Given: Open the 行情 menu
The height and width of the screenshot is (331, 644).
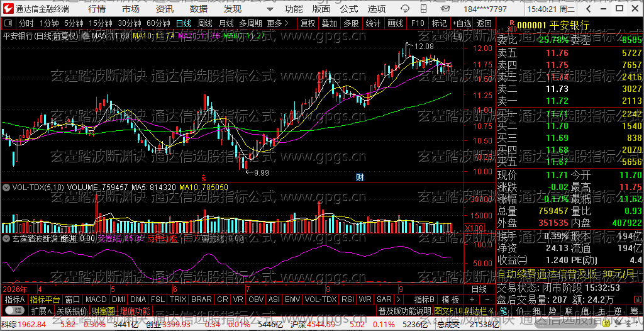Looking at the screenshot, I should tap(96, 9).
